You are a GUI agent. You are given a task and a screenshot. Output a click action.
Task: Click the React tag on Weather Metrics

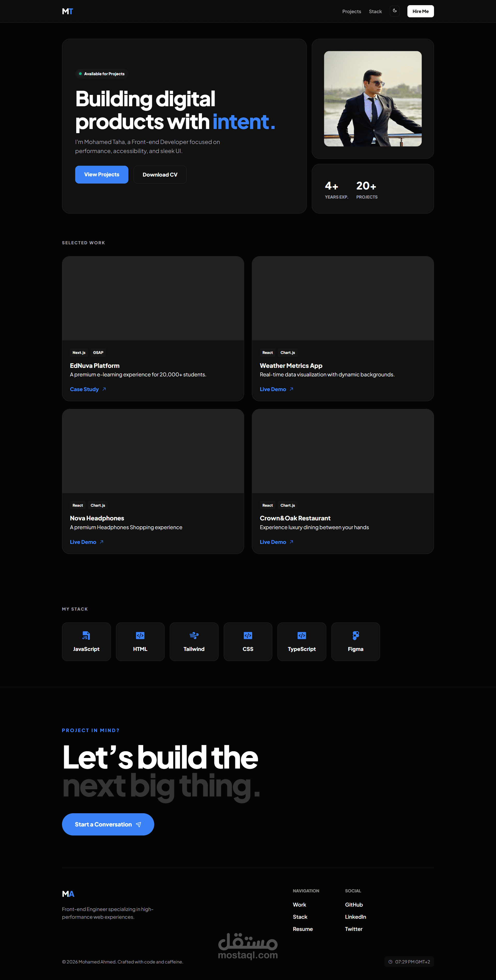268,353
